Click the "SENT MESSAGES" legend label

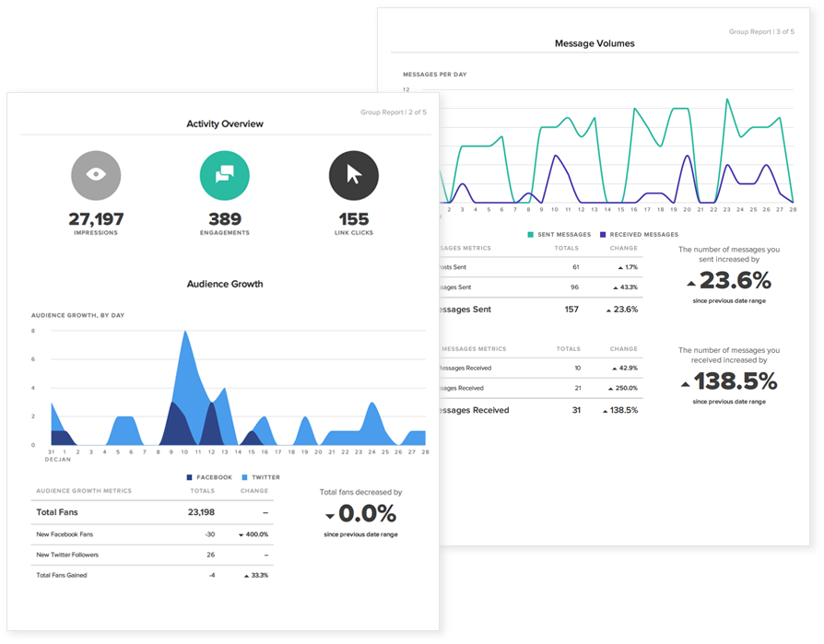click(564, 235)
